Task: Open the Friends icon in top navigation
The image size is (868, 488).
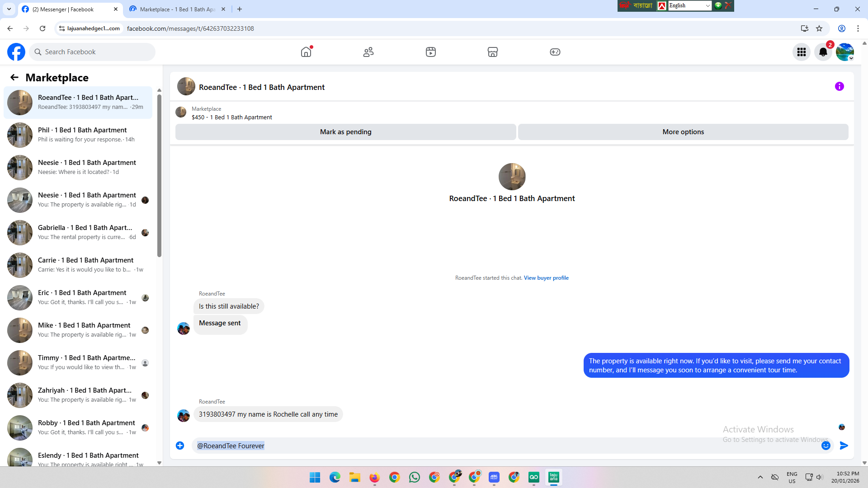Action: click(x=368, y=52)
